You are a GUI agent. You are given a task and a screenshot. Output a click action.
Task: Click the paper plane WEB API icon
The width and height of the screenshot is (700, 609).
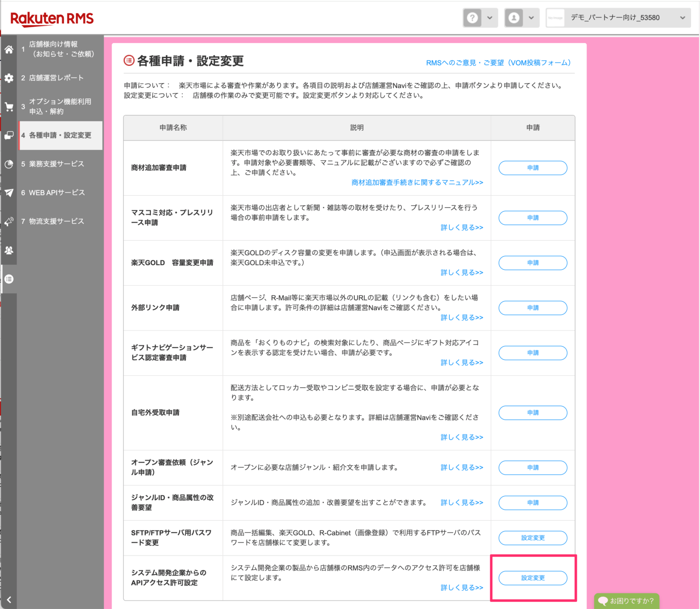[9, 193]
